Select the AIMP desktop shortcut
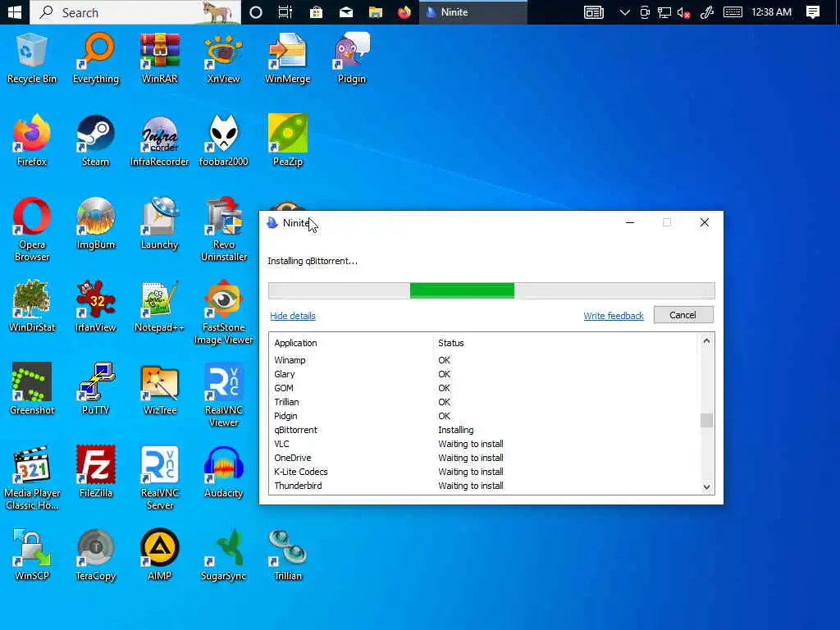The width and height of the screenshot is (840, 630). (160, 555)
